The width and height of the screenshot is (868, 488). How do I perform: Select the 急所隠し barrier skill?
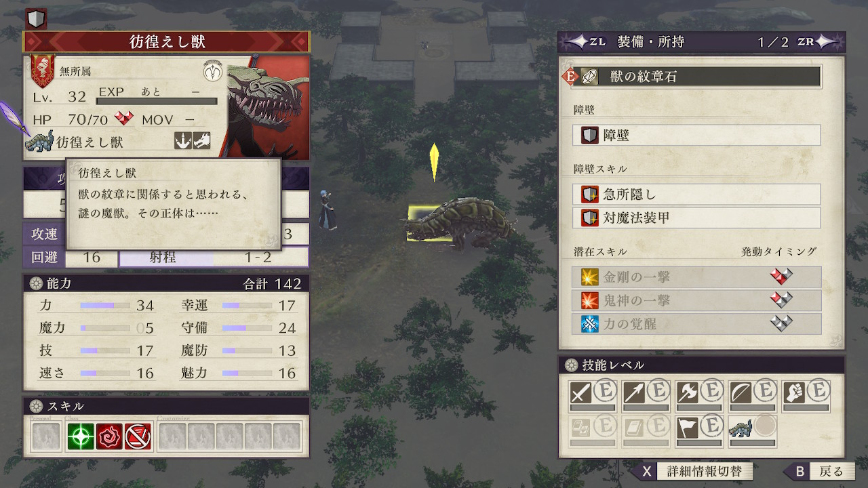pos(697,195)
